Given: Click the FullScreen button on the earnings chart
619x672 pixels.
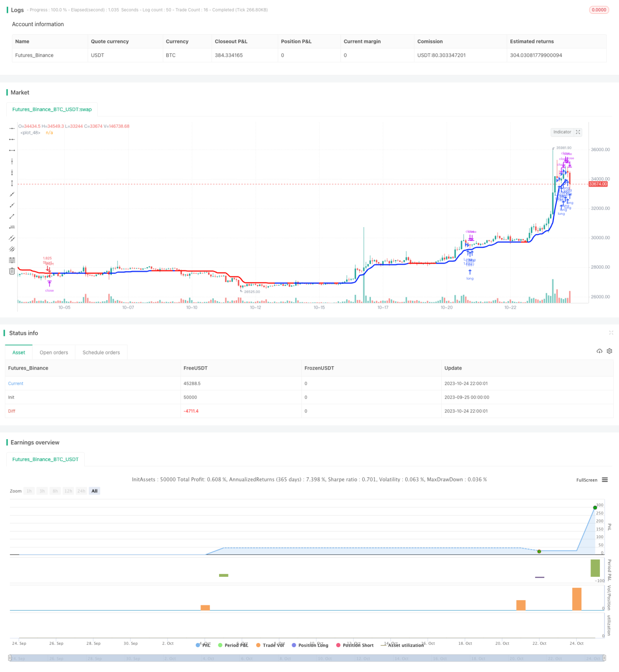Looking at the screenshot, I should [x=587, y=480].
